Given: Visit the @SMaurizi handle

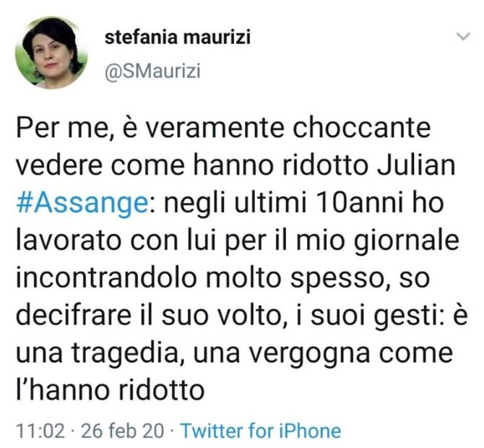Looking at the screenshot, I should 152,71.
